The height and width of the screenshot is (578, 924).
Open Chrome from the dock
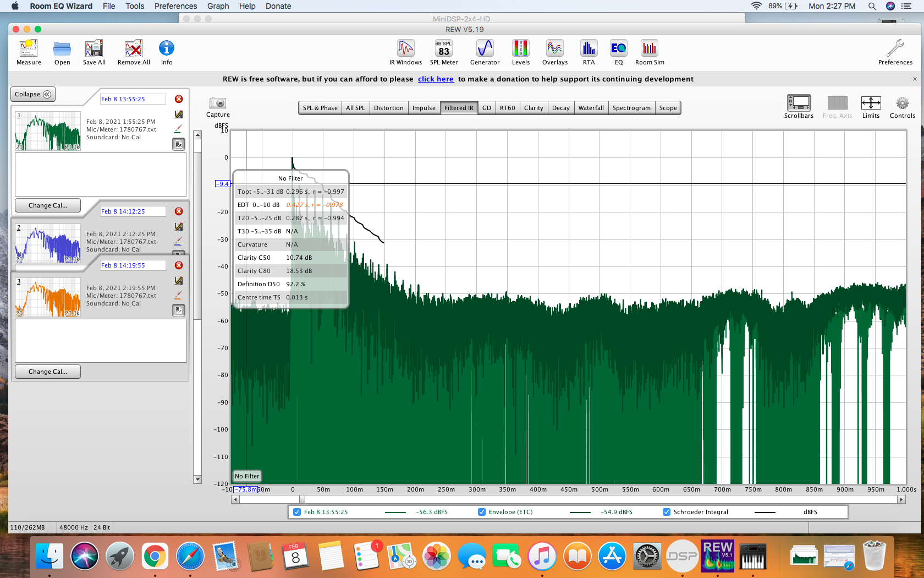click(x=155, y=556)
